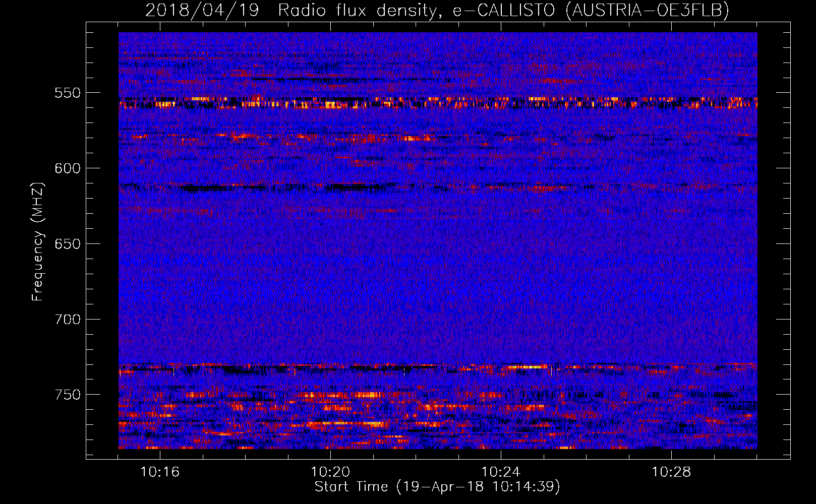Click the 10:28 time tick label
The height and width of the screenshot is (504, 816).
[671, 472]
